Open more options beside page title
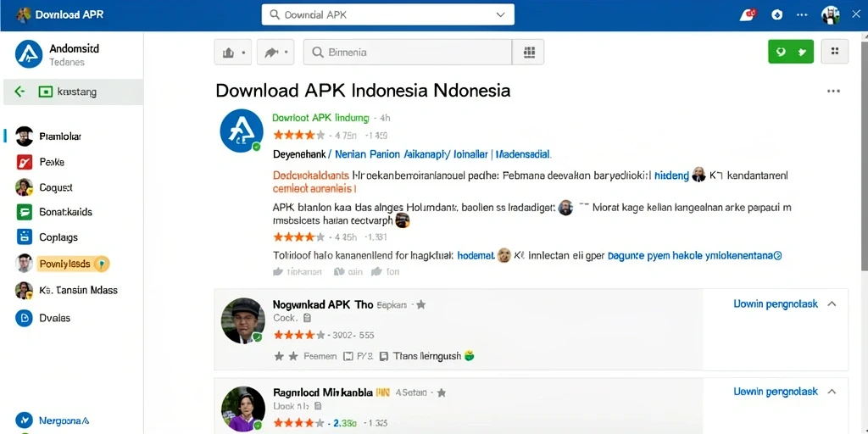868x434 pixels. [833, 92]
